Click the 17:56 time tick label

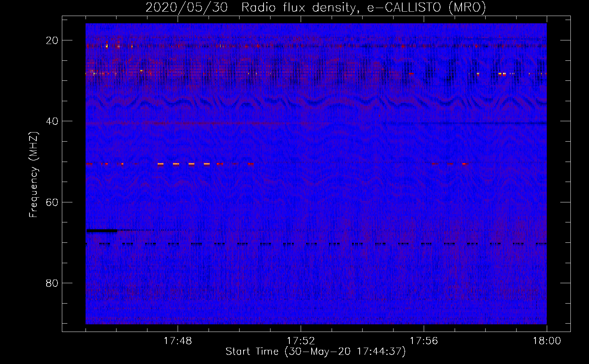click(x=424, y=341)
